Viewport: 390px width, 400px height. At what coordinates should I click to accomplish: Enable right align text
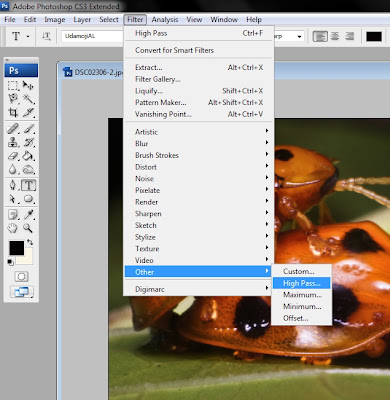coord(349,36)
